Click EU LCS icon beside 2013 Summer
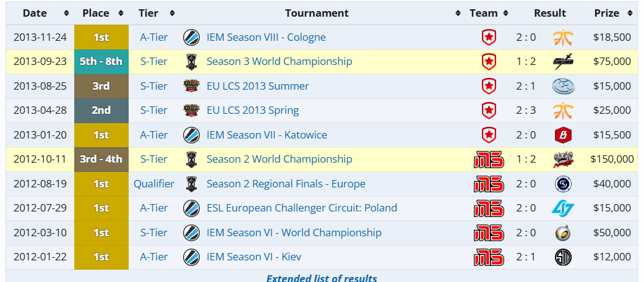644x282 pixels. click(192, 86)
